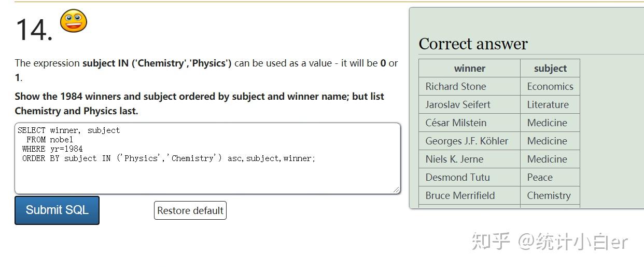
Task: Click inside the SQL text editor
Action: (x=207, y=158)
